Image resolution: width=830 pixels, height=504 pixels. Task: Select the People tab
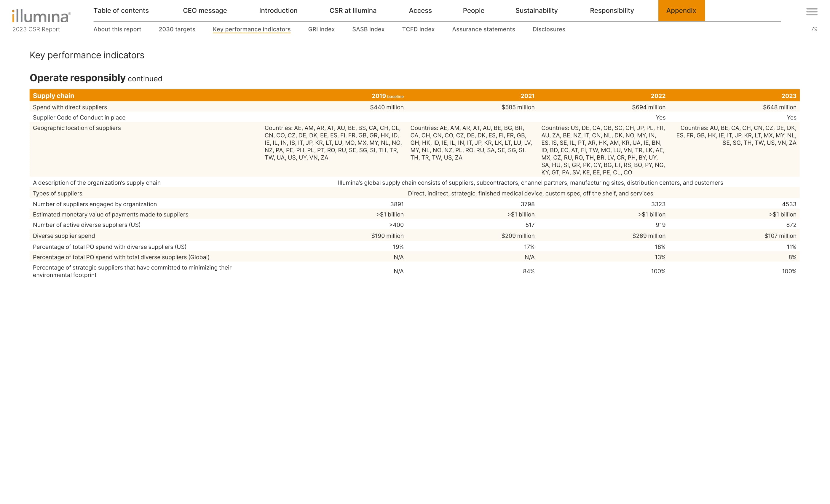coord(473,10)
